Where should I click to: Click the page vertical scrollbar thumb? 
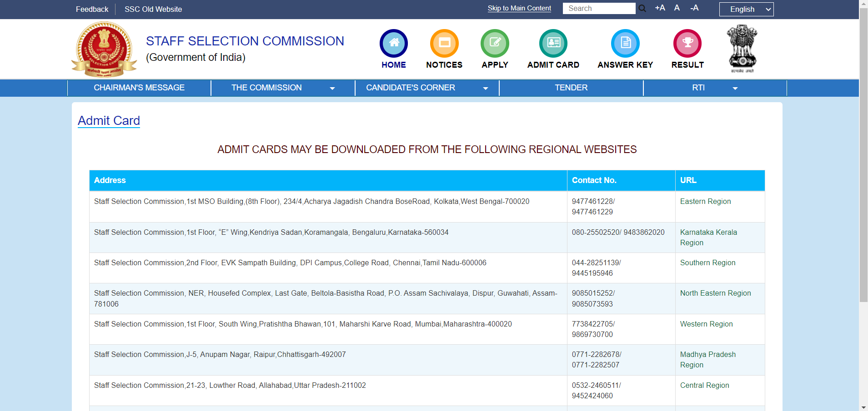pos(863,154)
